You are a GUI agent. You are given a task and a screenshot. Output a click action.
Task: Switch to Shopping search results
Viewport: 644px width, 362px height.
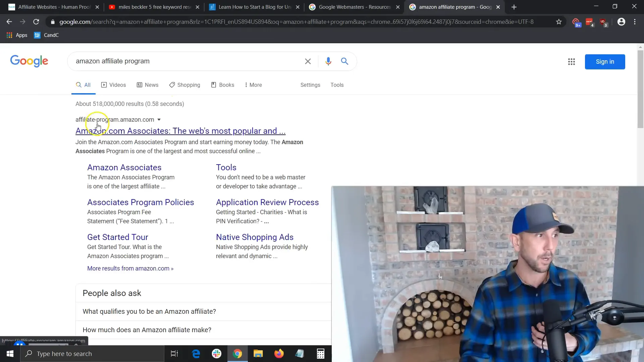[185, 85]
